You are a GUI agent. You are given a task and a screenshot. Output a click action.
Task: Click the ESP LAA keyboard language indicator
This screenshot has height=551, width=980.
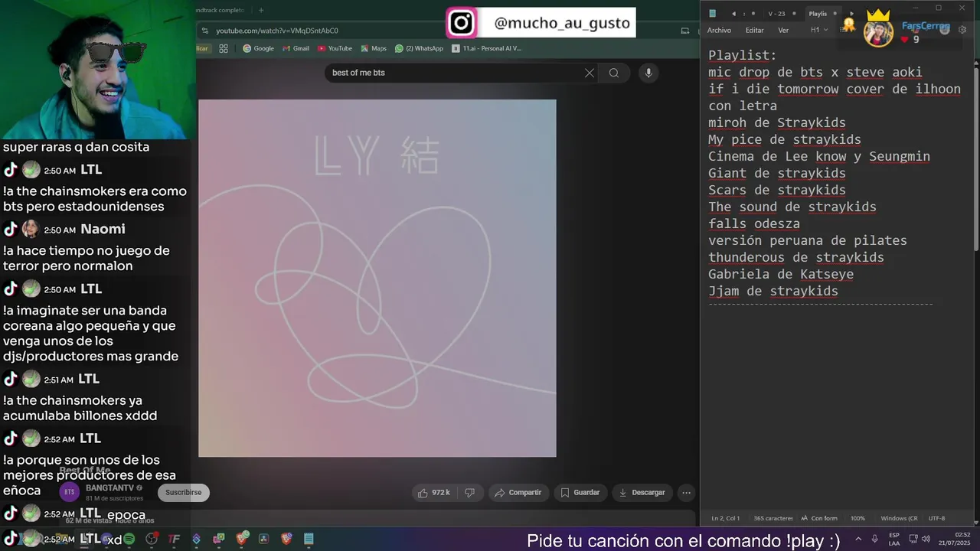(894, 539)
